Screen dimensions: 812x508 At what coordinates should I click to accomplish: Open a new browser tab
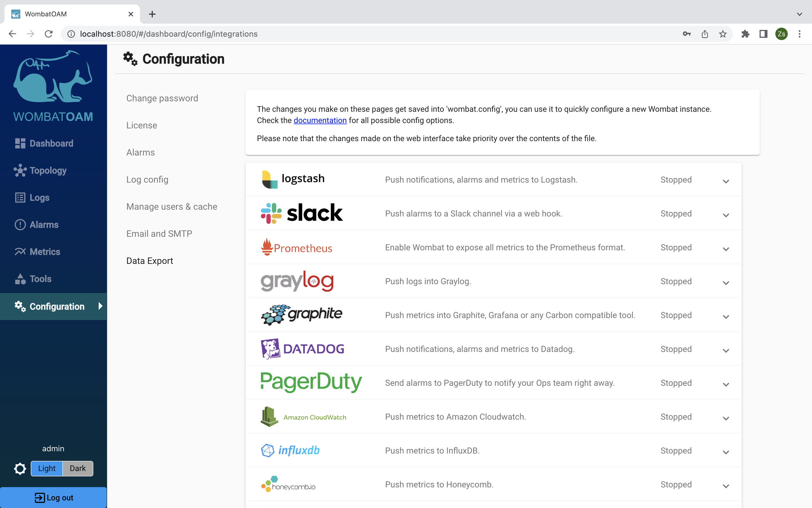click(x=152, y=14)
